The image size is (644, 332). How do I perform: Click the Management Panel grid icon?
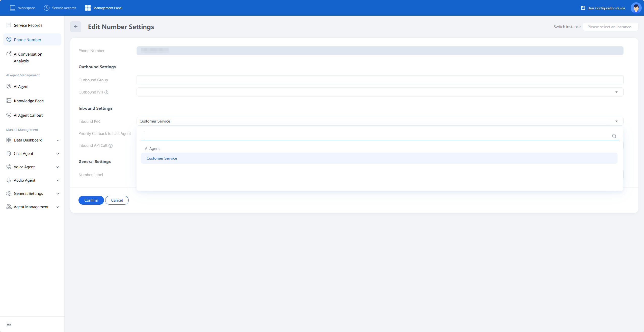[x=88, y=8]
